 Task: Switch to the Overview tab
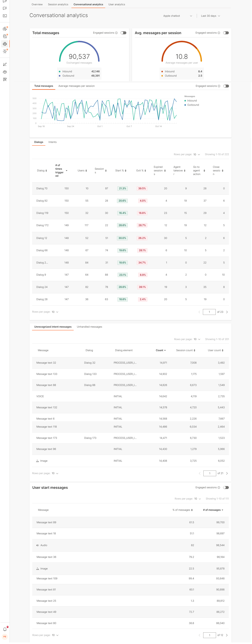[37, 4]
